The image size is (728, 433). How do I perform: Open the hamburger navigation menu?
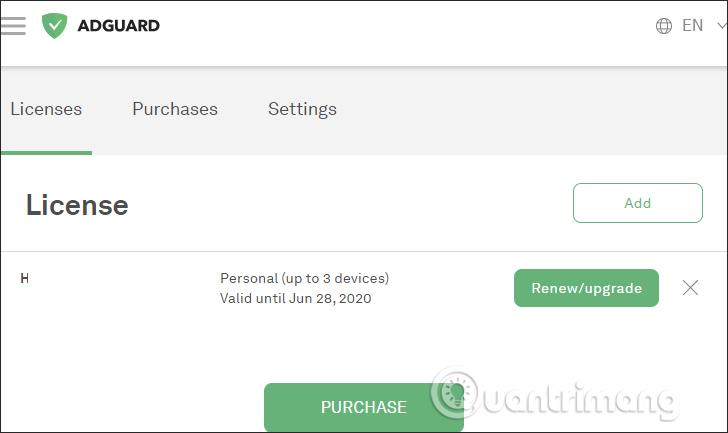(13, 26)
